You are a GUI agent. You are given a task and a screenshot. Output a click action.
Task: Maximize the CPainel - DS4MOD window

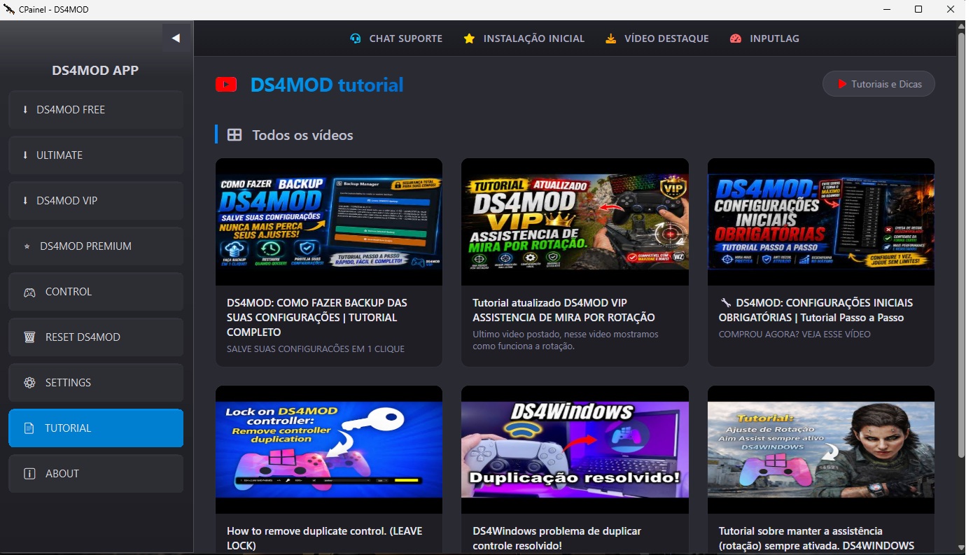point(918,10)
